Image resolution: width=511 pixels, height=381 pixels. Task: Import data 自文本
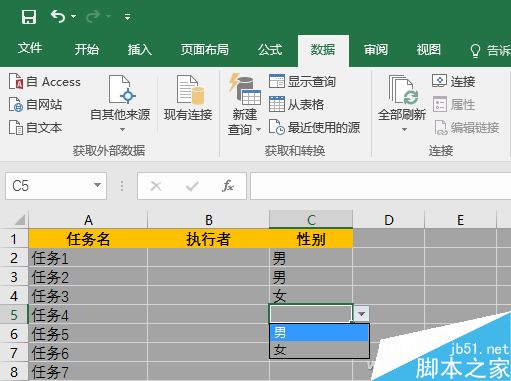36,128
